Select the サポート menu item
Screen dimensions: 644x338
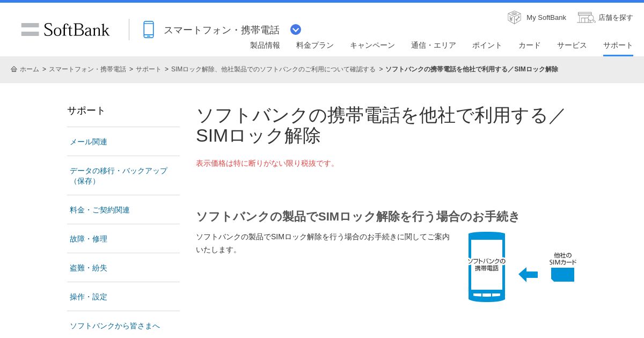(x=618, y=45)
